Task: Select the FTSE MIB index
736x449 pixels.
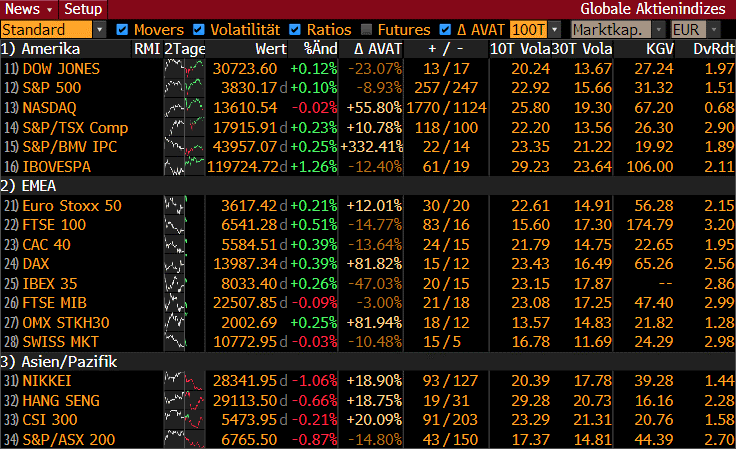Action: point(54,303)
